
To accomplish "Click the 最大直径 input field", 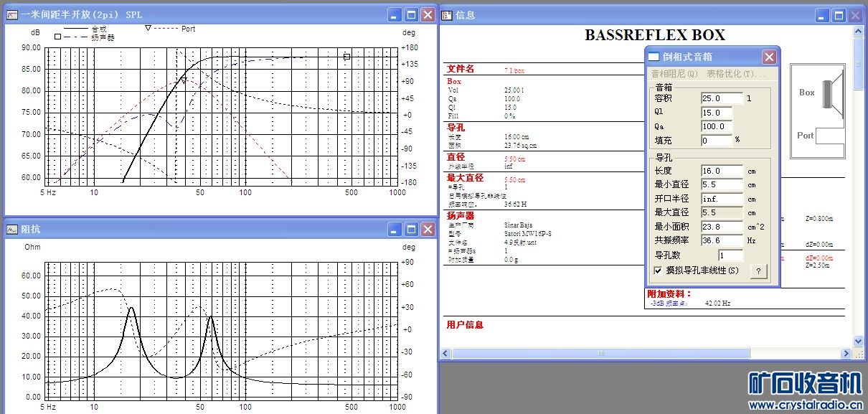I will pyautogui.click(x=722, y=213).
